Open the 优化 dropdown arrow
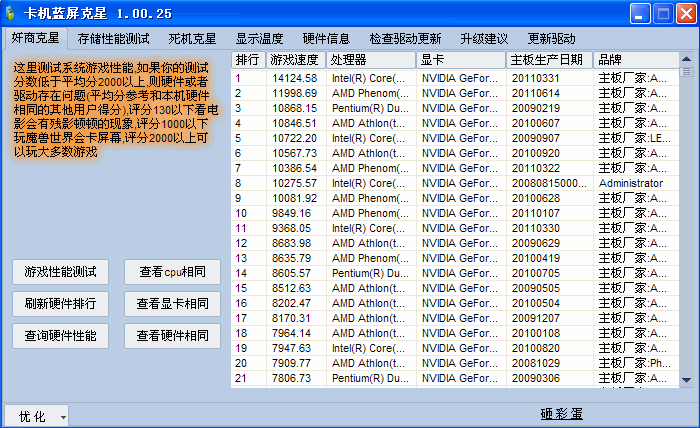Viewport: 700px width, 428px height. [x=63, y=417]
